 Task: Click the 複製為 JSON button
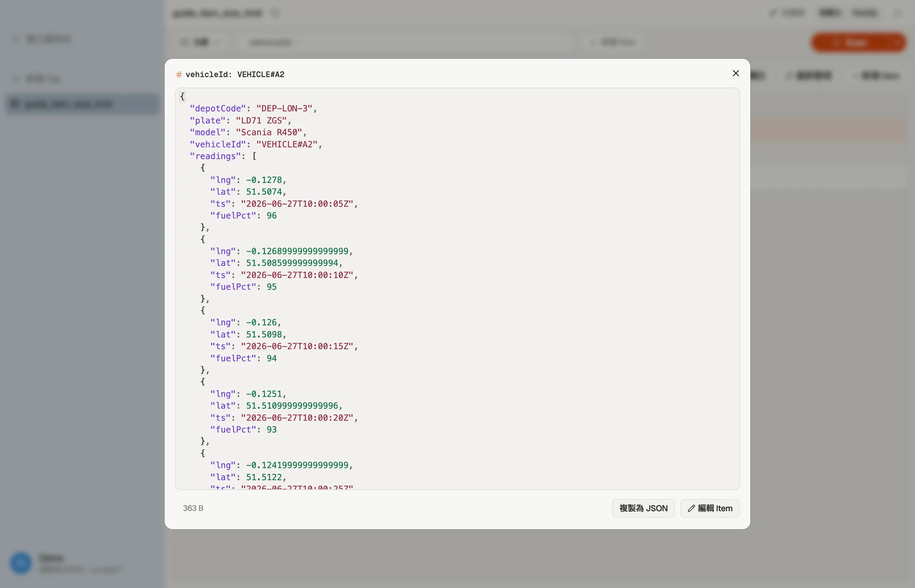[643, 508]
